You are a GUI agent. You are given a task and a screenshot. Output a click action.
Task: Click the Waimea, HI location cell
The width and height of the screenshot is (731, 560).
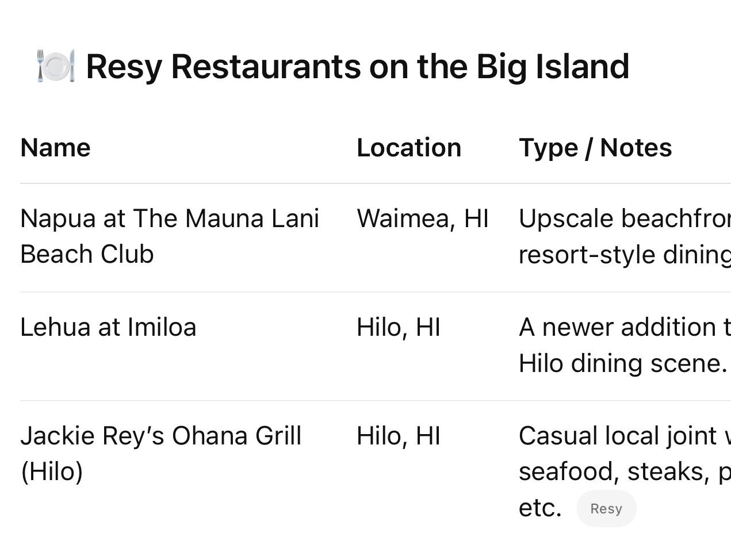point(422,219)
